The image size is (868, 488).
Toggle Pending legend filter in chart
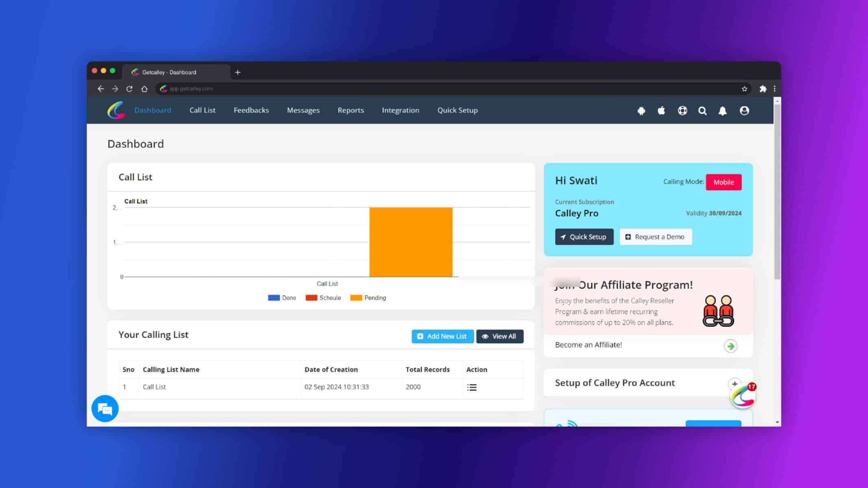pos(368,297)
